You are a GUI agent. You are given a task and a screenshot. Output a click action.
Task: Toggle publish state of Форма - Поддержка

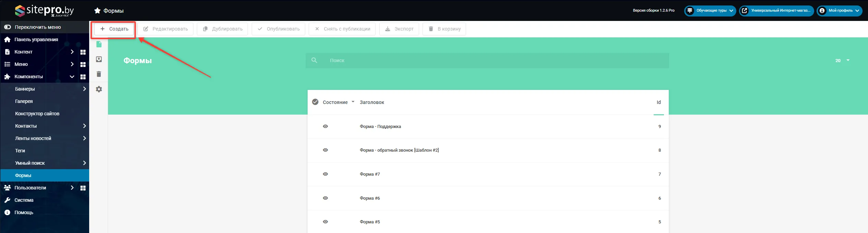325,126
